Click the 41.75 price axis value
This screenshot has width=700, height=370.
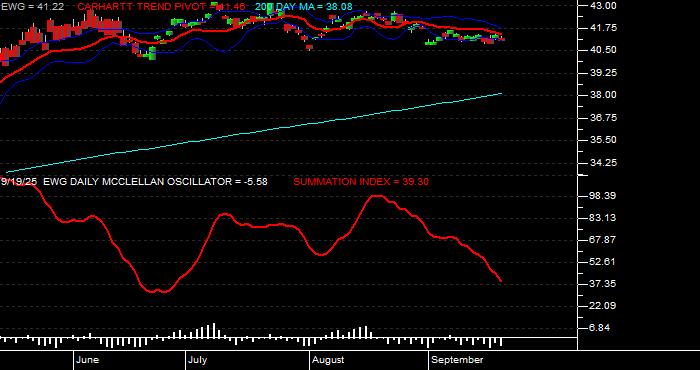click(x=604, y=28)
